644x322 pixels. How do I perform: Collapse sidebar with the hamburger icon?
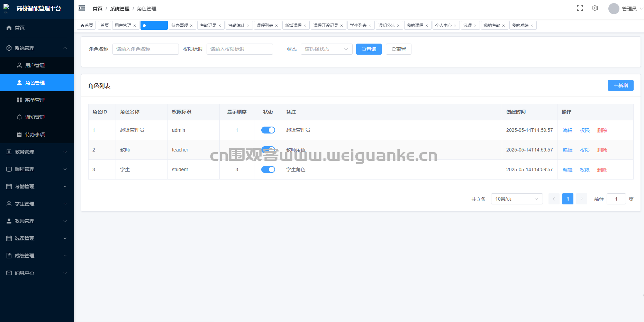click(x=82, y=8)
